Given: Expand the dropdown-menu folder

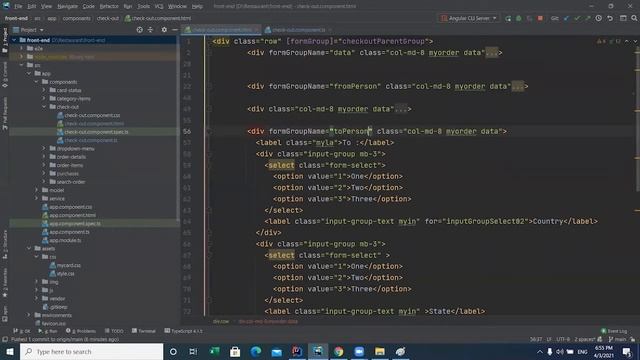Looking at the screenshot, I should pyautogui.click(x=44, y=149).
